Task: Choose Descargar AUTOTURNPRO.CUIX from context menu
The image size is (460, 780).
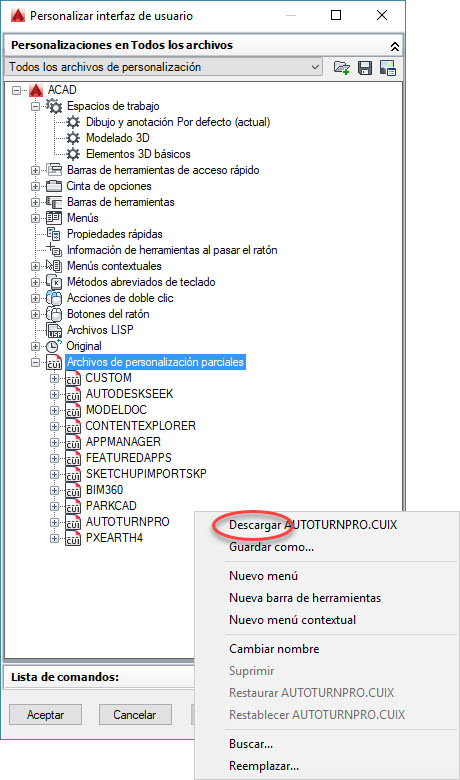Action: tap(313, 525)
